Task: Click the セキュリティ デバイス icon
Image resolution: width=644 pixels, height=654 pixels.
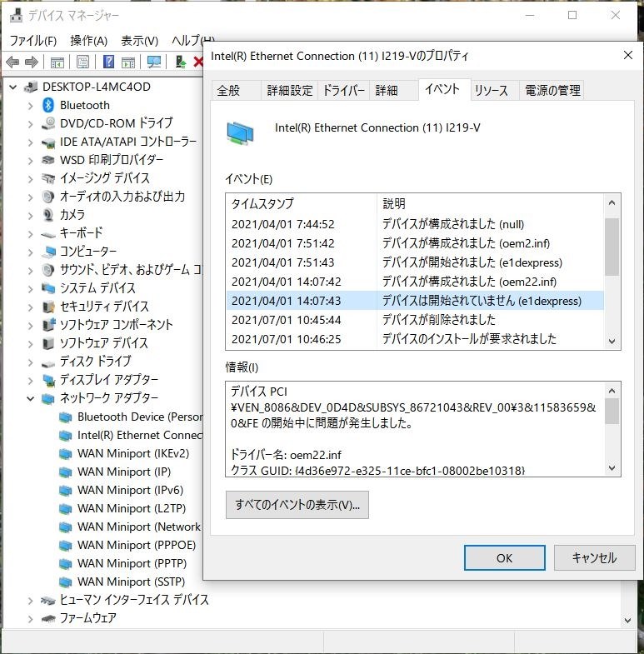Action: pyautogui.click(x=48, y=307)
